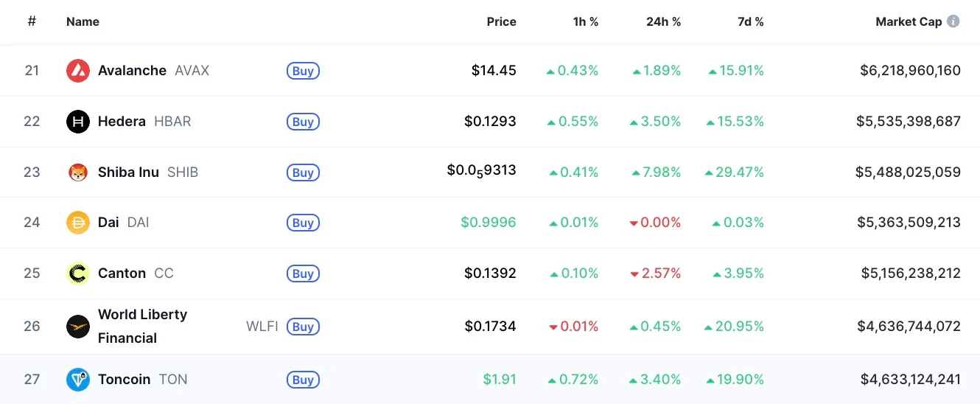This screenshot has height=404, width=980.
Task: Click the Hedera coin logo icon
Action: coord(78,122)
